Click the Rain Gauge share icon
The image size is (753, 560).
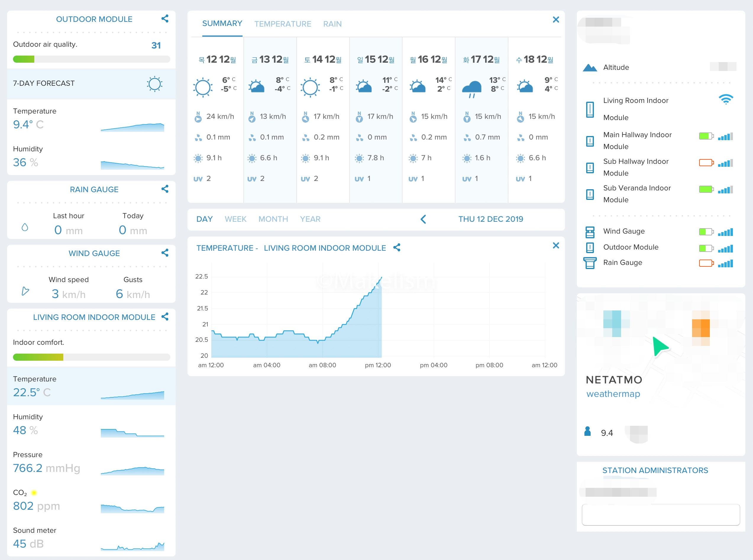pyautogui.click(x=165, y=189)
